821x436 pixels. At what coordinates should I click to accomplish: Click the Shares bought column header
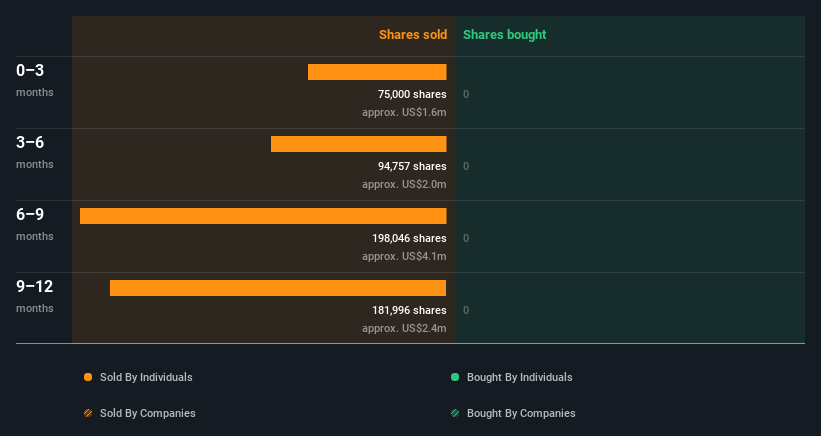click(x=504, y=35)
